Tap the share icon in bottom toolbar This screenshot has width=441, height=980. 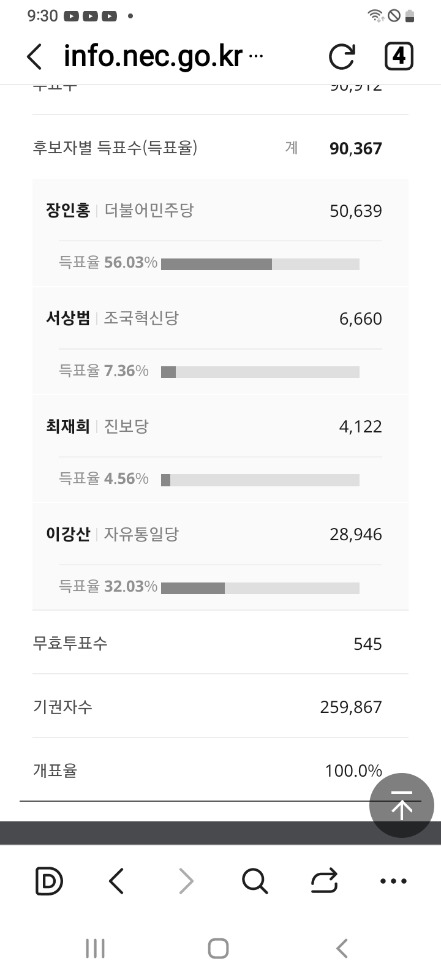[x=324, y=881]
